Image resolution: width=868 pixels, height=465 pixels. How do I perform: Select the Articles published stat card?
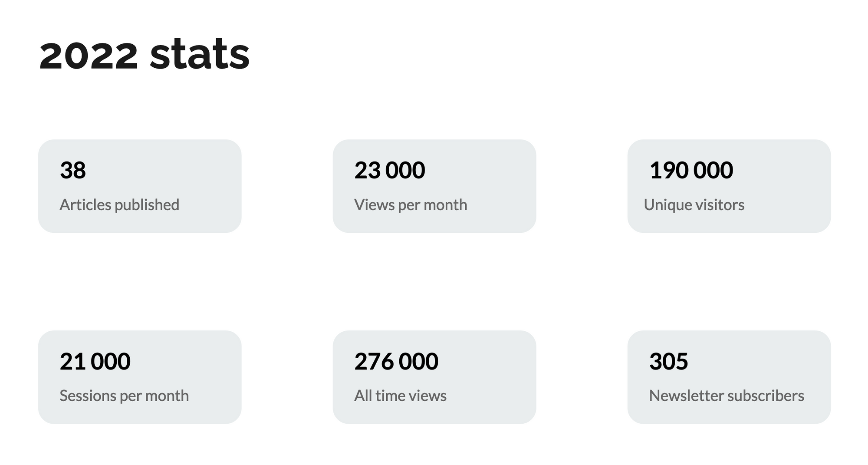click(140, 186)
